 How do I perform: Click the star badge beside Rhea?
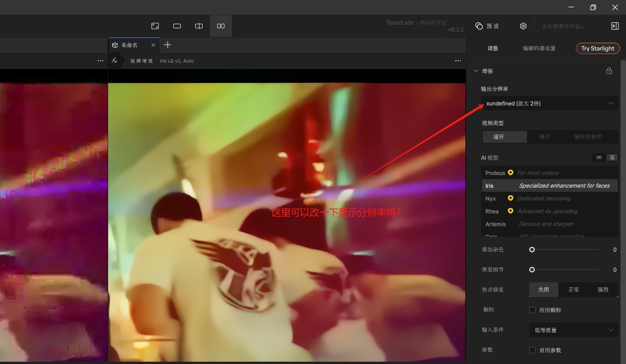tap(511, 211)
